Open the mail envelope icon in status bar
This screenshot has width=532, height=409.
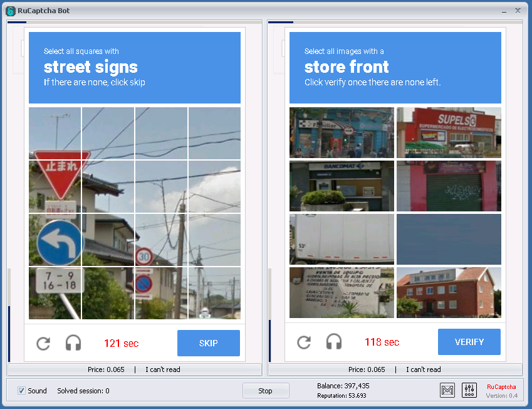click(447, 390)
